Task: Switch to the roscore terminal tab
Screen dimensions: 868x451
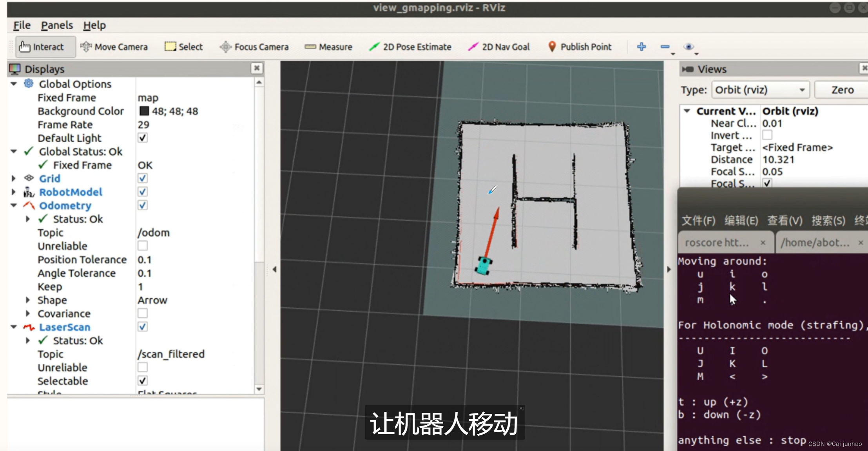Action: 726,243
